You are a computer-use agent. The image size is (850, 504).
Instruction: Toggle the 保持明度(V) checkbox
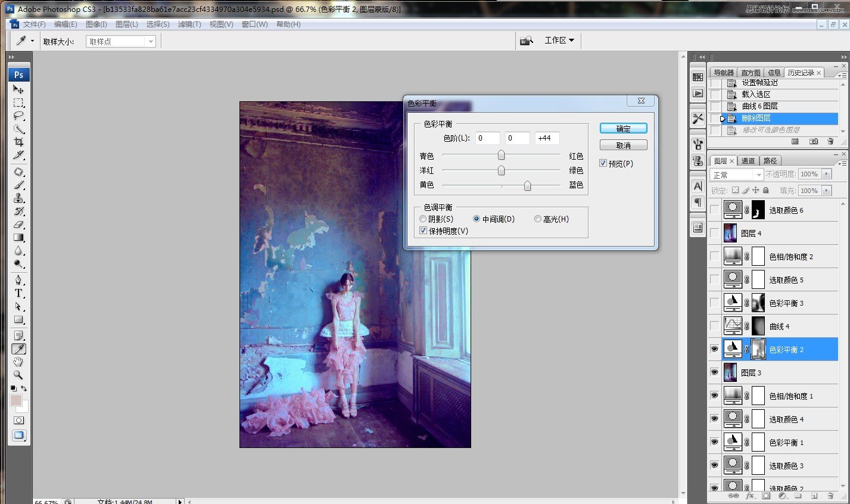(x=424, y=231)
